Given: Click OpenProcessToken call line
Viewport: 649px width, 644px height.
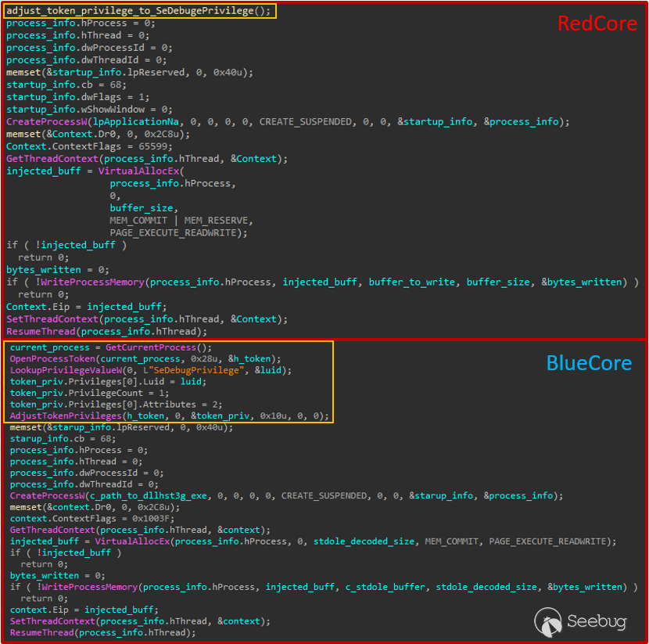Looking at the screenshot, I should coord(145,359).
